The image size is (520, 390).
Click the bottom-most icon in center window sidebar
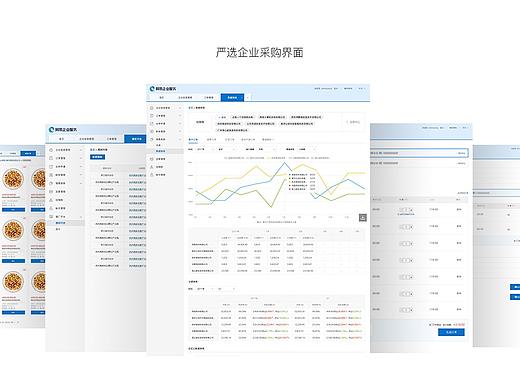coord(151,175)
